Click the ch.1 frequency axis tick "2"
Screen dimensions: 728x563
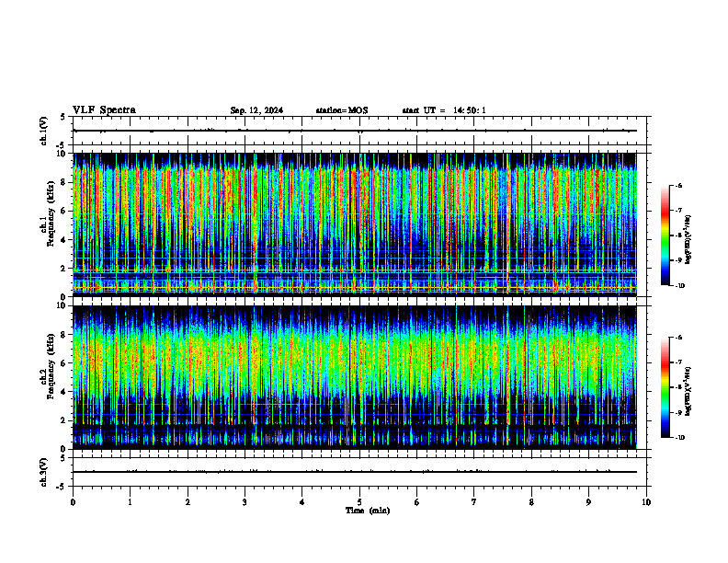point(63,269)
